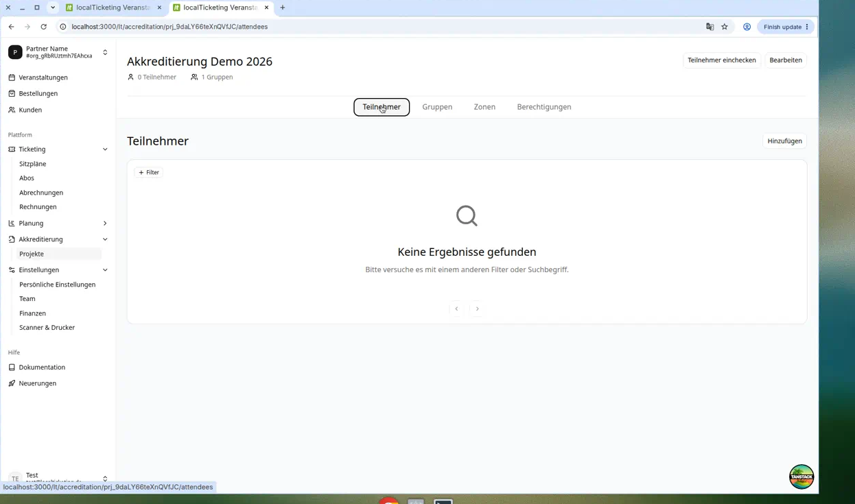Screen dimensions: 855x504
Task: Switch to the Berechtigungen tab
Action: coord(544,107)
